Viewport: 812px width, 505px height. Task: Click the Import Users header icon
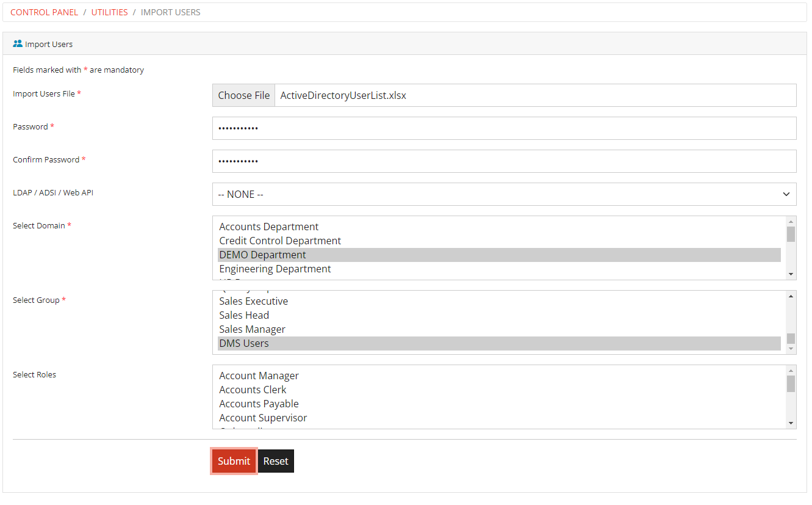tap(18, 44)
